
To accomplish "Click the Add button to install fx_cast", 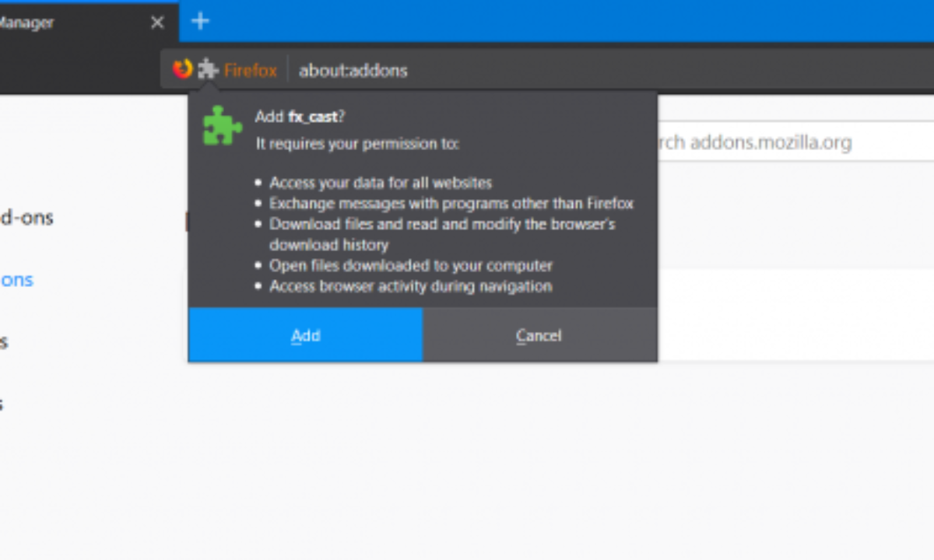I will [x=305, y=335].
